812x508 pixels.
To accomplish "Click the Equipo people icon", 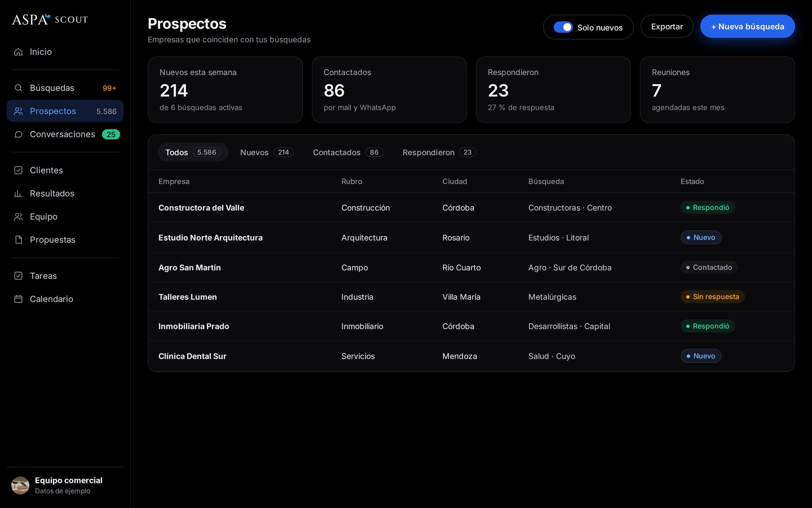I will click(18, 217).
